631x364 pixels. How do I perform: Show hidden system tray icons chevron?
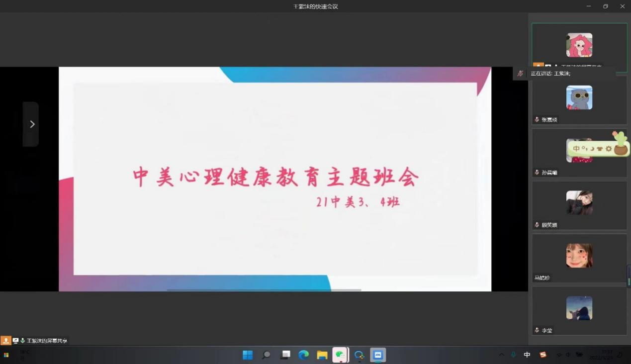click(501, 355)
